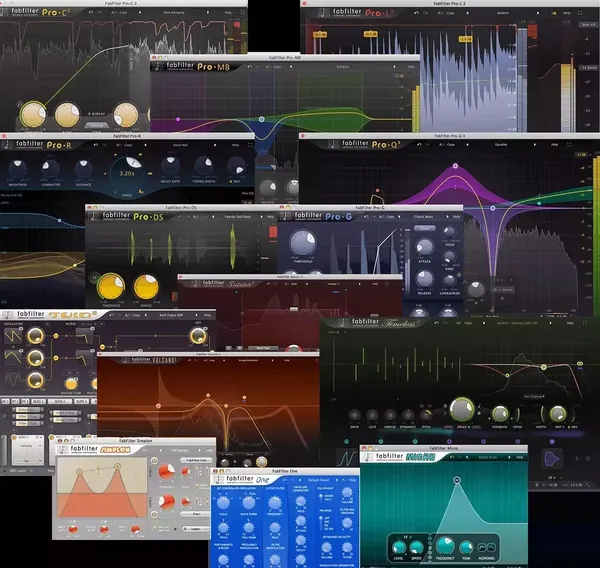Image resolution: width=600 pixels, height=568 pixels.
Task: Click the Threshold knob in Pro-G
Action: point(303,243)
